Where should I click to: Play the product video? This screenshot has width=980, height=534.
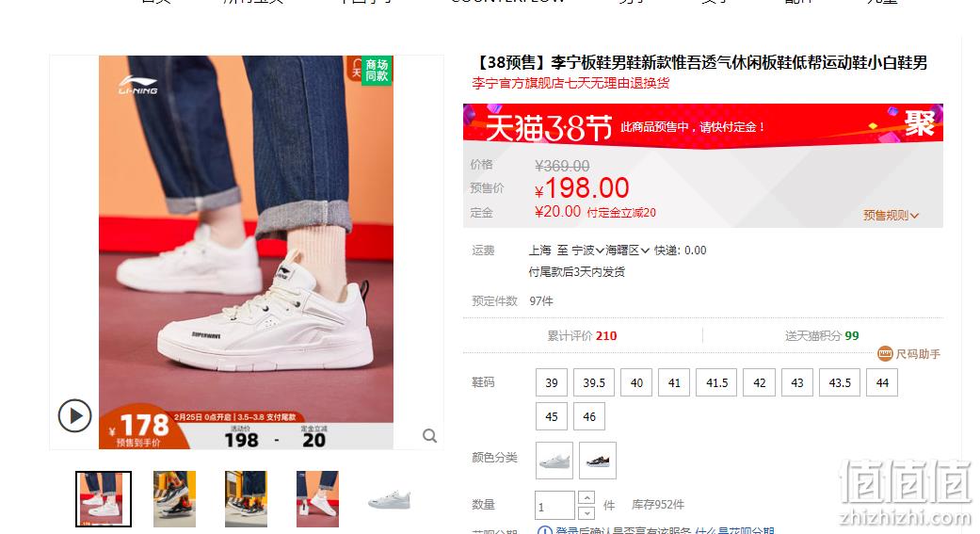pos(75,416)
